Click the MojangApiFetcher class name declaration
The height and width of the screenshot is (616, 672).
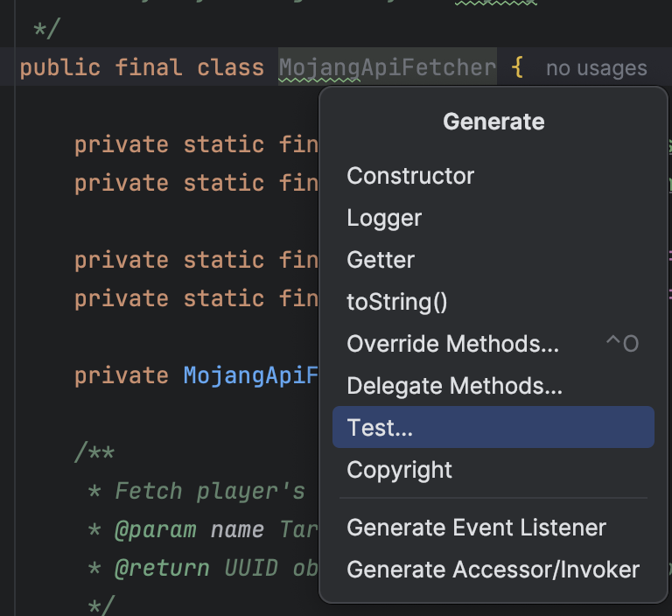387,67
